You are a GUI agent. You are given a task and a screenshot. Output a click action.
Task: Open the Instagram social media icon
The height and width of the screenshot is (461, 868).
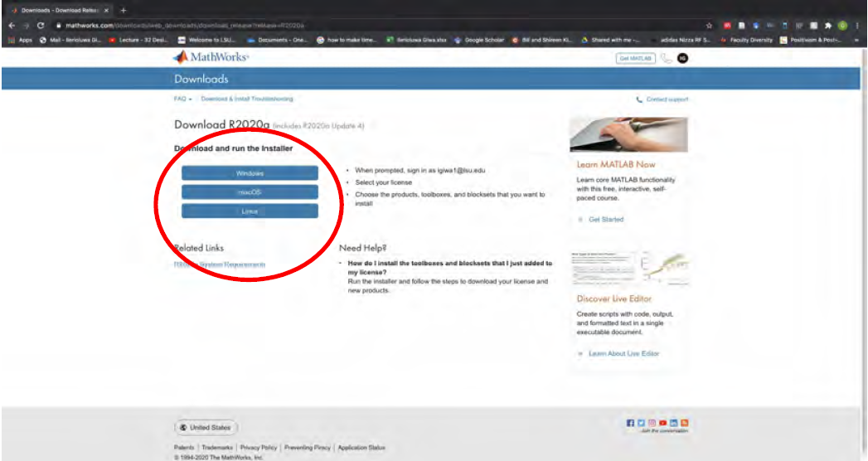[653, 423]
